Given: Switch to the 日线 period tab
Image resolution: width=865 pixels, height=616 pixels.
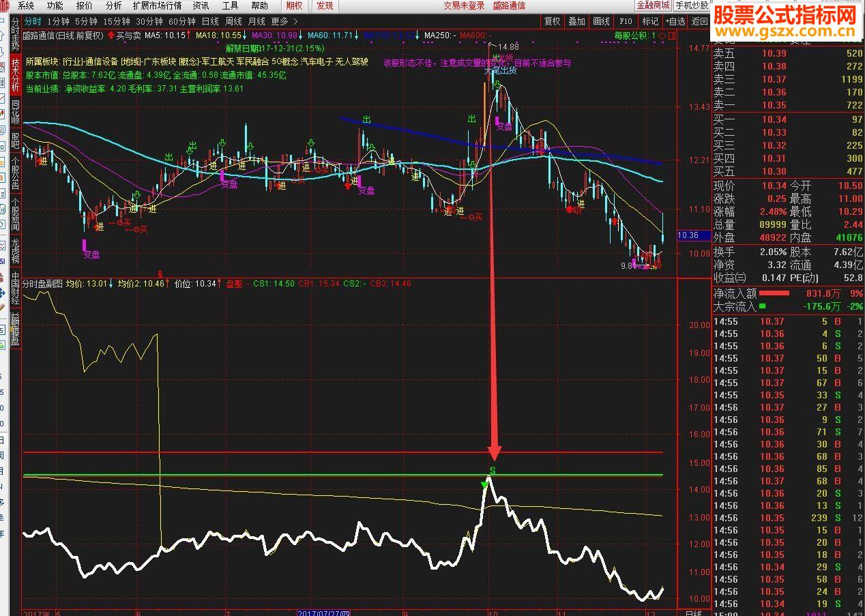Looking at the screenshot, I should coord(211,22).
